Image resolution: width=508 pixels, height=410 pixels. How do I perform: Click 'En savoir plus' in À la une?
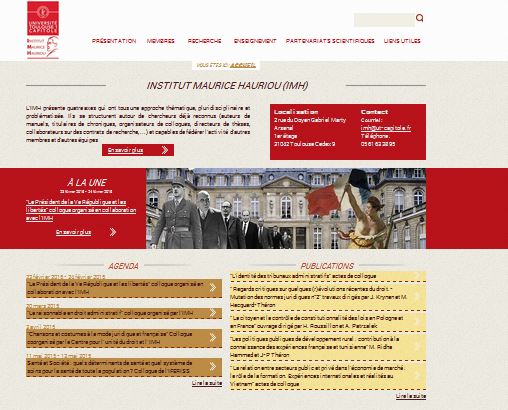[x=73, y=232]
